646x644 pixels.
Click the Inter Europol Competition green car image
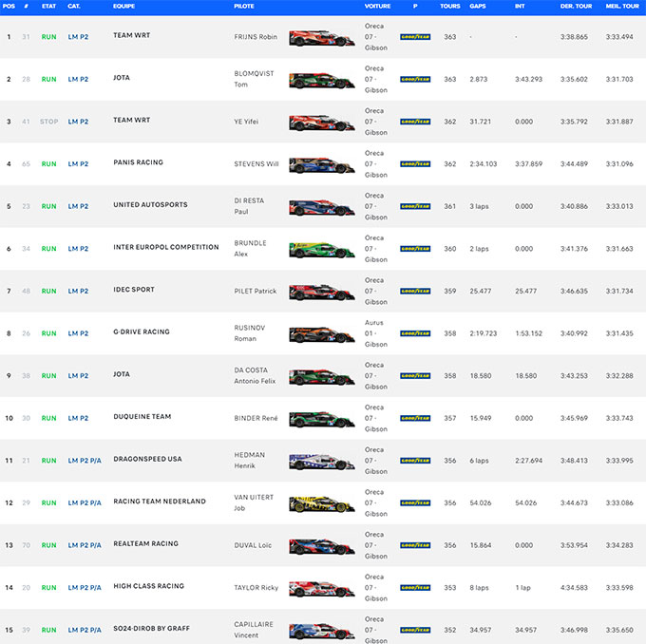[321, 250]
